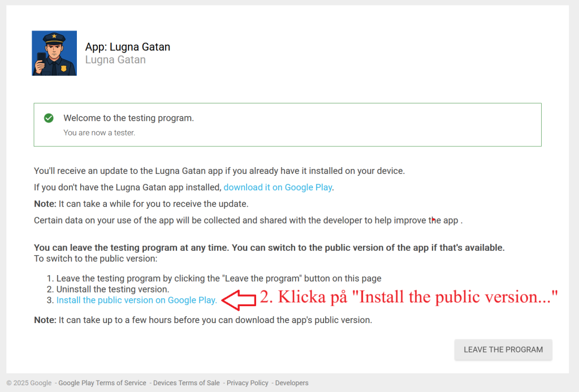
Task: Click the red "2. Klicka på" annotation text
Action: coord(409,298)
